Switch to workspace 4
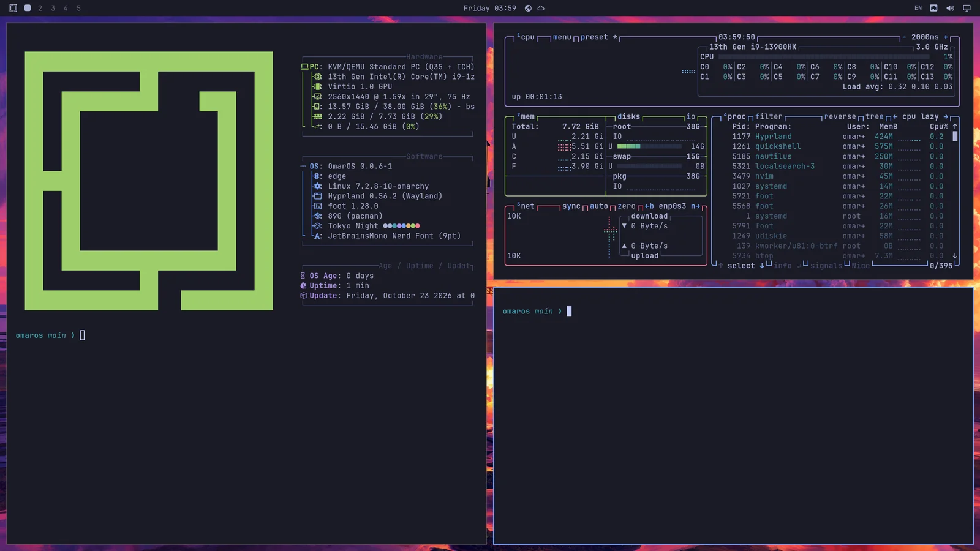980x551 pixels. click(66, 8)
